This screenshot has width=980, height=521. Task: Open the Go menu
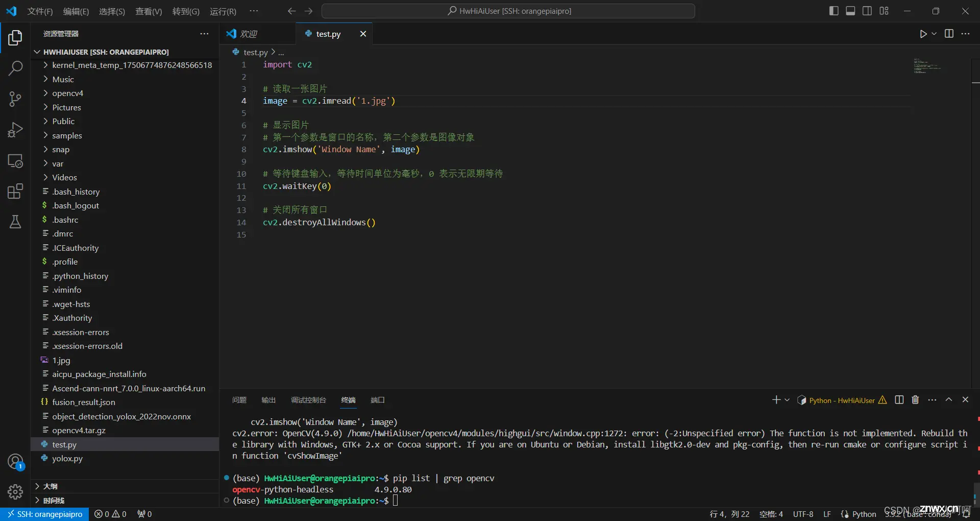(x=186, y=11)
